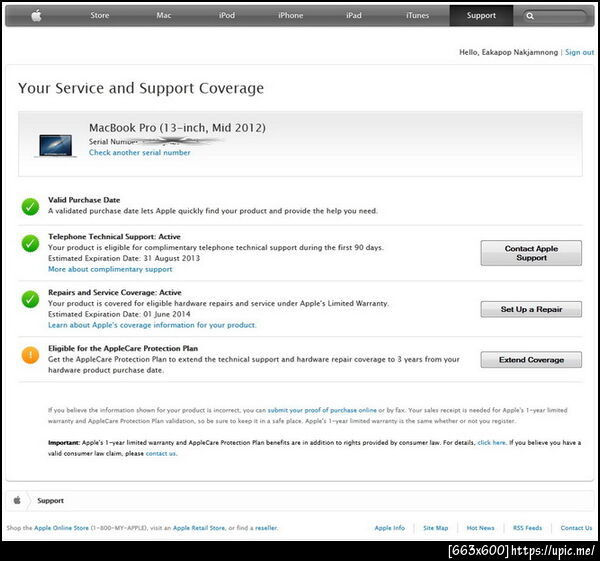This screenshot has height=561, width=600.
Task: Click the heading 'Your Service and Support Coverage'
Action: (141, 88)
